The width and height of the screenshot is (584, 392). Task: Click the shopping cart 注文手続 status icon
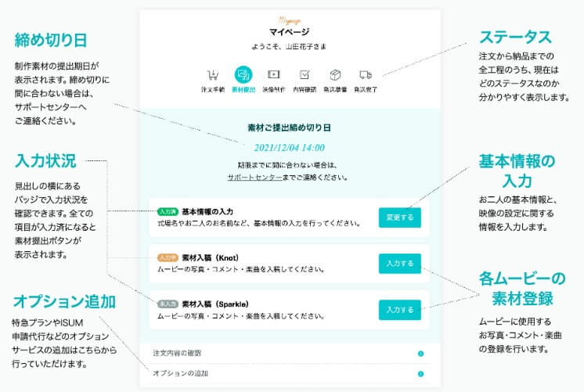[212, 76]
